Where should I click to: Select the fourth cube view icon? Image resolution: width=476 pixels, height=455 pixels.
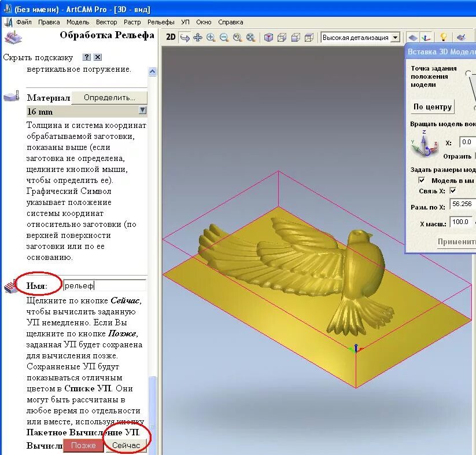tap(309, 38)
